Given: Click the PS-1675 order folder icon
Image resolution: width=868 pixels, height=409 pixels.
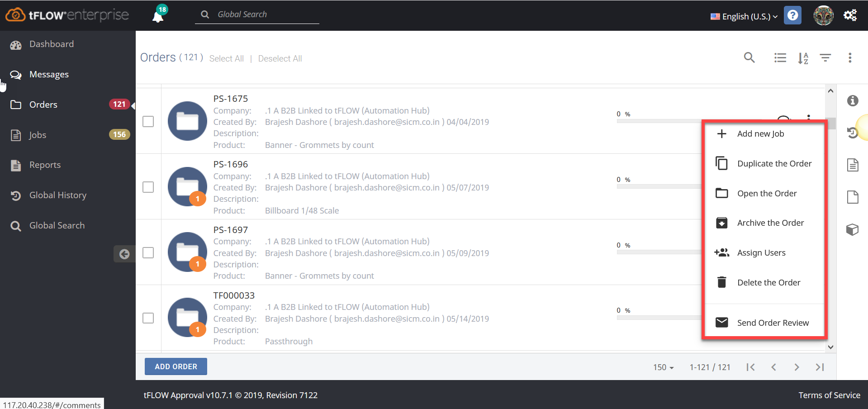Looking at the screenshot, I should tap(187, 121).
